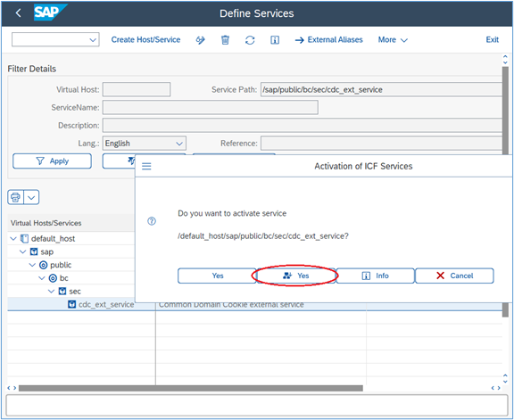Select cdc_ext_service in the tree
The image size is (514, 420).
(106, 304)
